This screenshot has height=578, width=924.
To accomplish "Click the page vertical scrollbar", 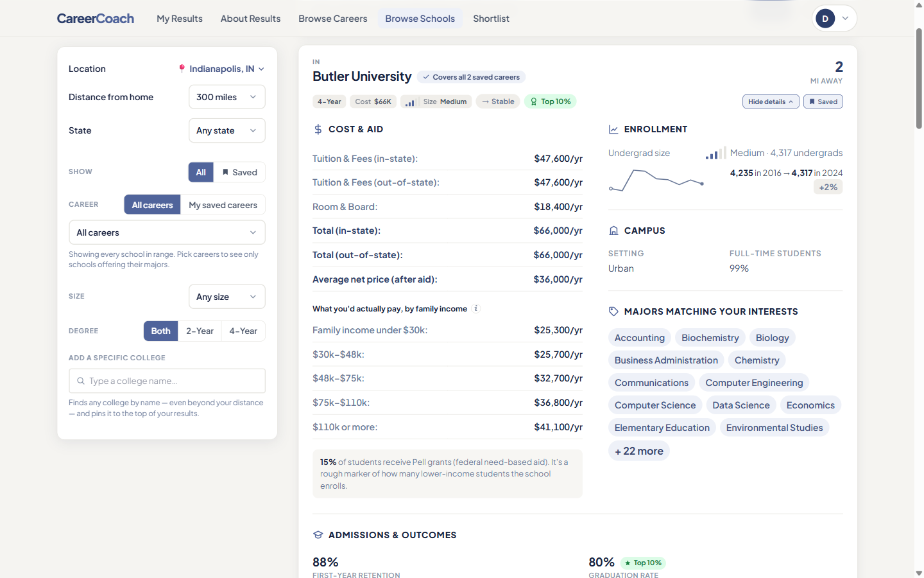I will [919, 78].
